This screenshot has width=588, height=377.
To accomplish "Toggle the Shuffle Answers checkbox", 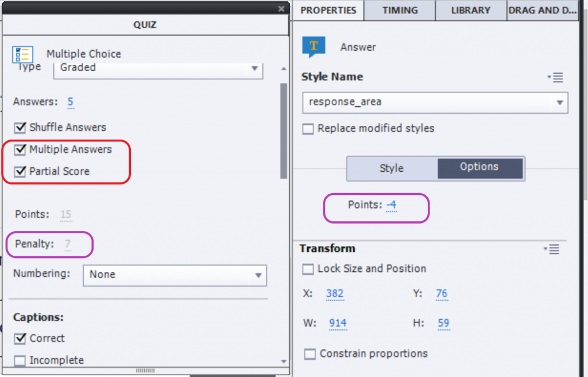I will [21, 128].
